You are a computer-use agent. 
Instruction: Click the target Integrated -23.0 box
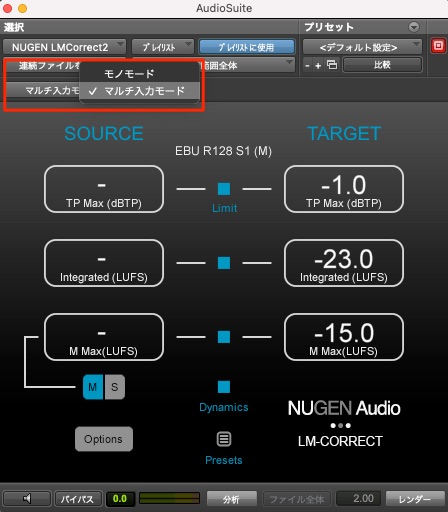[344, 263]
